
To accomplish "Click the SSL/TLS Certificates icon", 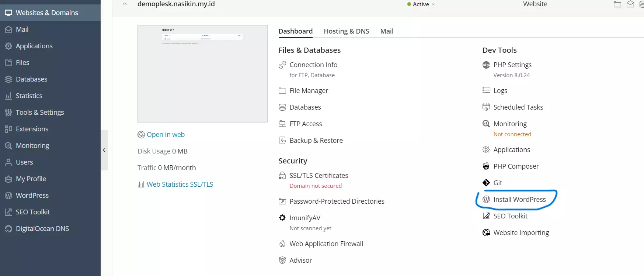I will [x=282, y=176].
